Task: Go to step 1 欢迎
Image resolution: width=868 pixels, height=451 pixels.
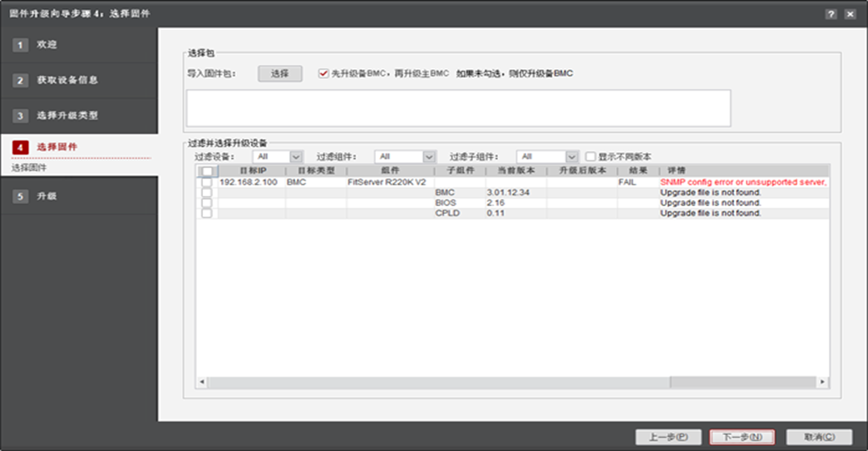Action: click(79, 45)
